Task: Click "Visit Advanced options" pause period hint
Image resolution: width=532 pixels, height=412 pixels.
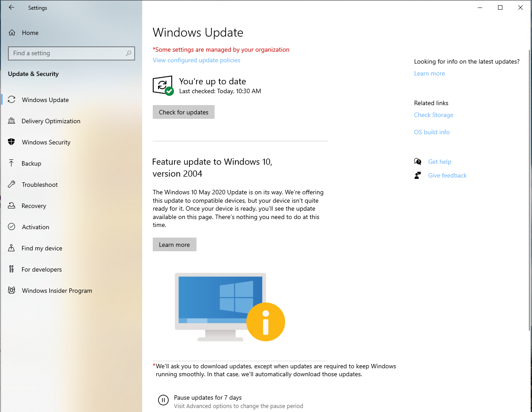Action: click(238, 406)
